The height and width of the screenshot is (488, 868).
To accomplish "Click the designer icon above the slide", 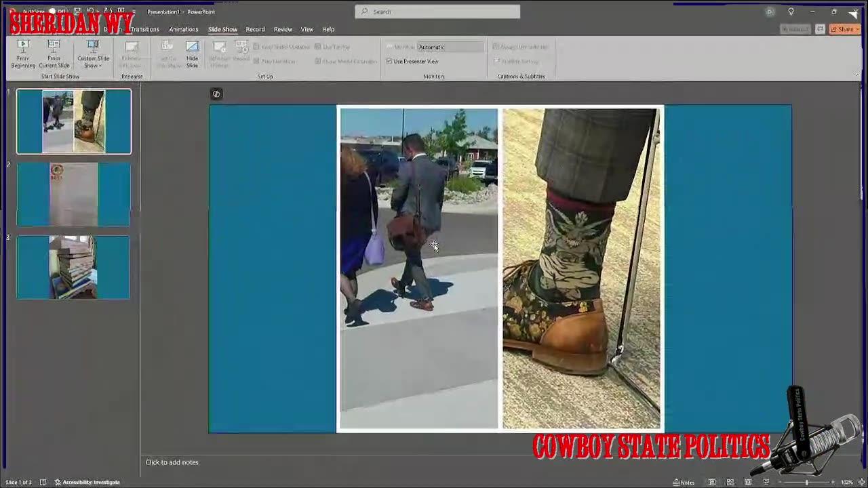I will [216, 94].
